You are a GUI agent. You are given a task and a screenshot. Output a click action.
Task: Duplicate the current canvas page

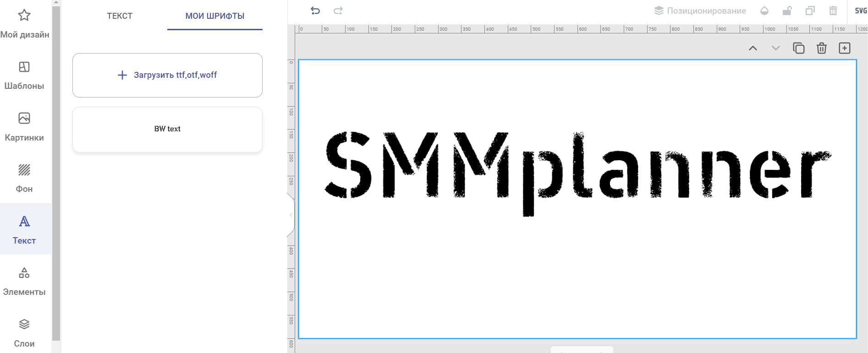(x=798, y=48)
